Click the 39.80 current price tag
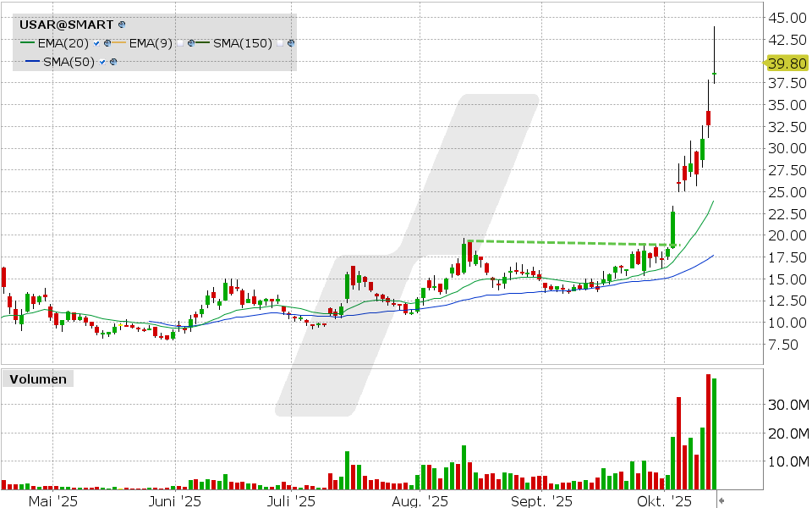 click(x=786, y=63)
